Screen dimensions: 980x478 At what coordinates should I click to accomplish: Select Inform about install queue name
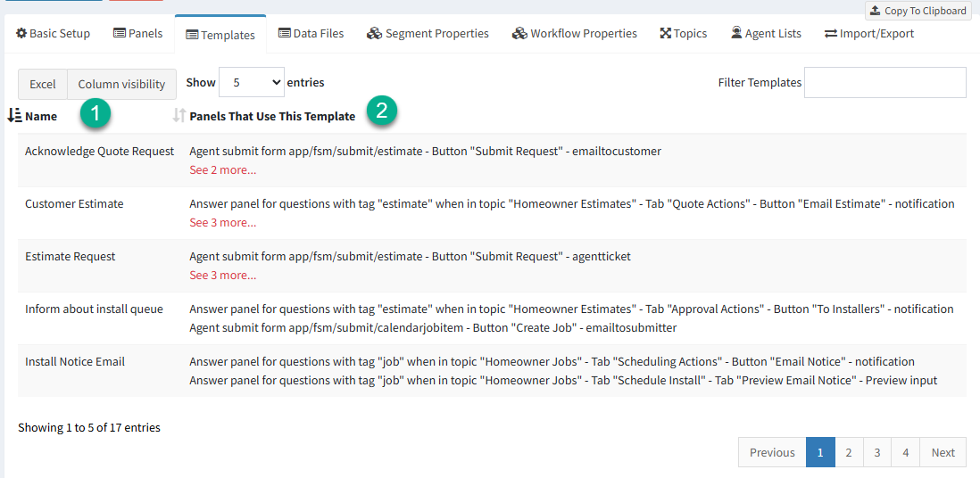[x=94, y=309]
